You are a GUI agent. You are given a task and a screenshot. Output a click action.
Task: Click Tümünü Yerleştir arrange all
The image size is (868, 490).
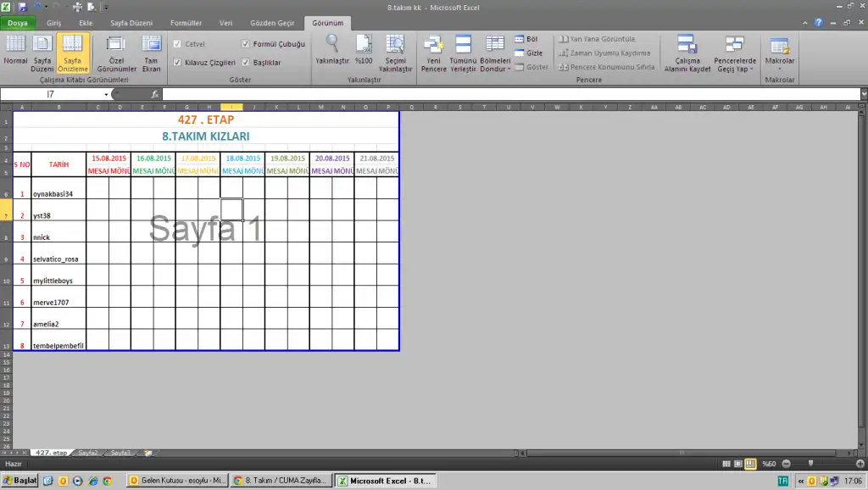(x=463, y=52)
